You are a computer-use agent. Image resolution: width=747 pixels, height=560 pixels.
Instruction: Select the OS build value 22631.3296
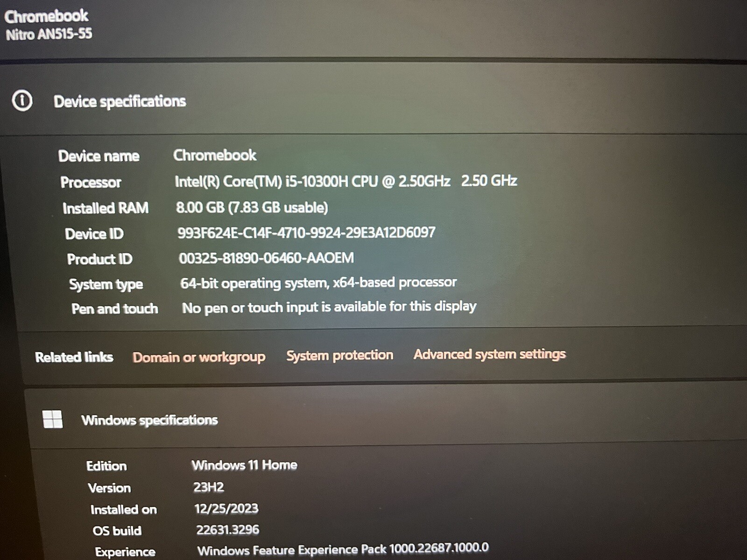click(227, 530)
